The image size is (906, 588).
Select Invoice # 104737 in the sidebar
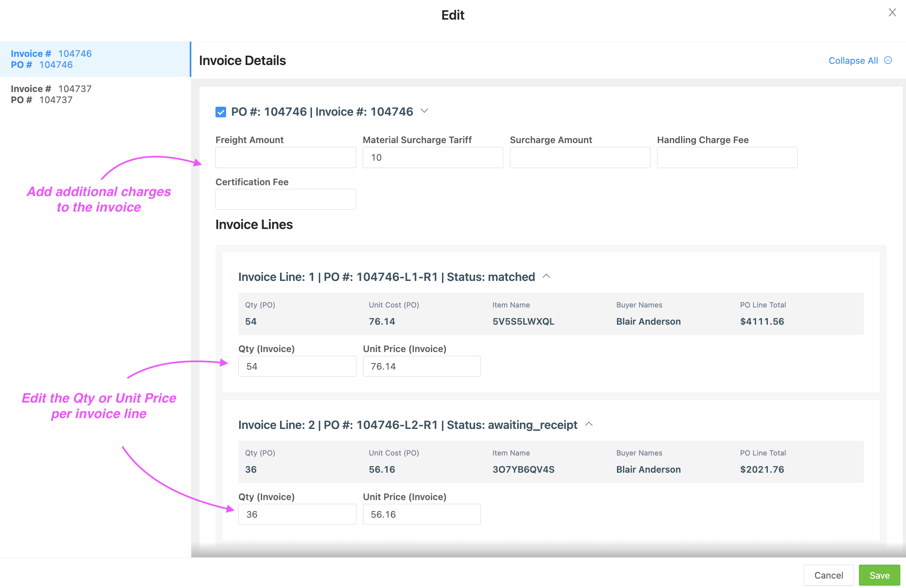tap(95, 94)
